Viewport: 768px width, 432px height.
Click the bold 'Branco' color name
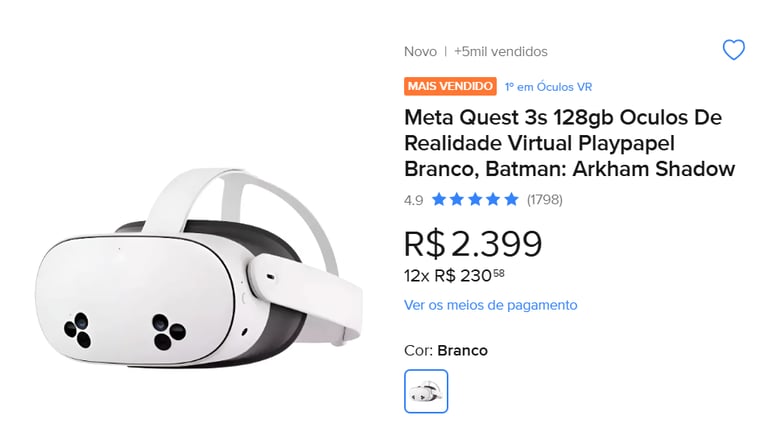pos(462,351)
